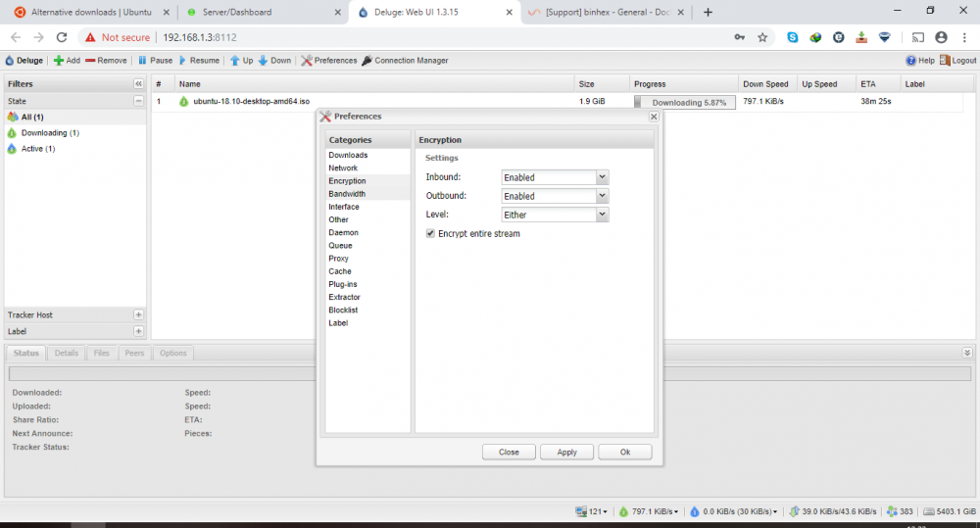The width and height of the screenshot is (980, 528).
Task: Open download speed limit menu in status bar
Action: pyautogui.click(x=649, y=511)
